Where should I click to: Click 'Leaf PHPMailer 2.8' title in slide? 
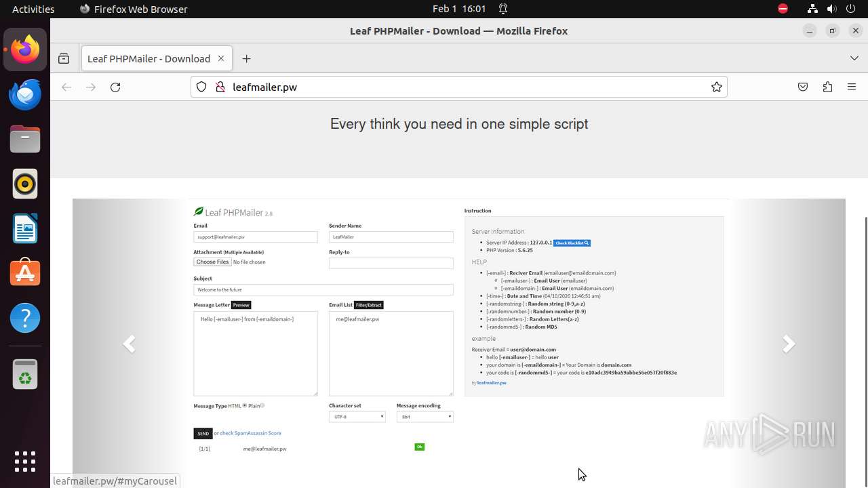click(x=233, y=212)
